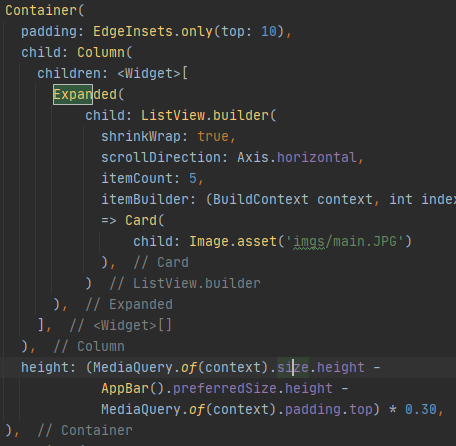Click the padding: property name on line two
Image resolution: width=456 pixels, height=446 pixels.
click(x=53, y=31)
